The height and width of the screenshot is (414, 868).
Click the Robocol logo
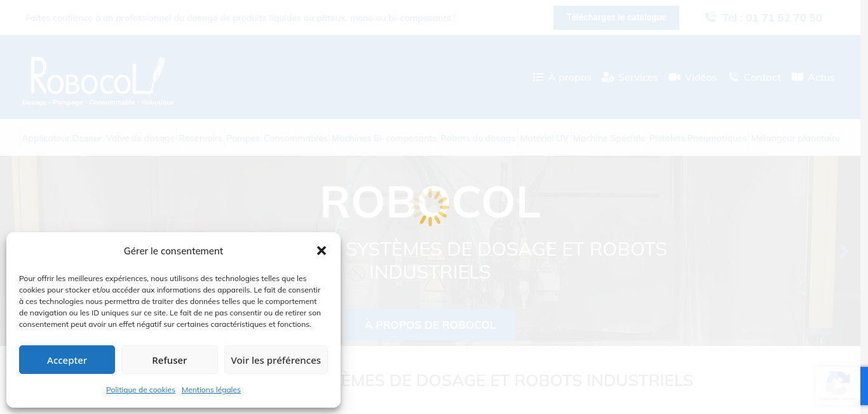pyautogui.click(x=98, y=81)
